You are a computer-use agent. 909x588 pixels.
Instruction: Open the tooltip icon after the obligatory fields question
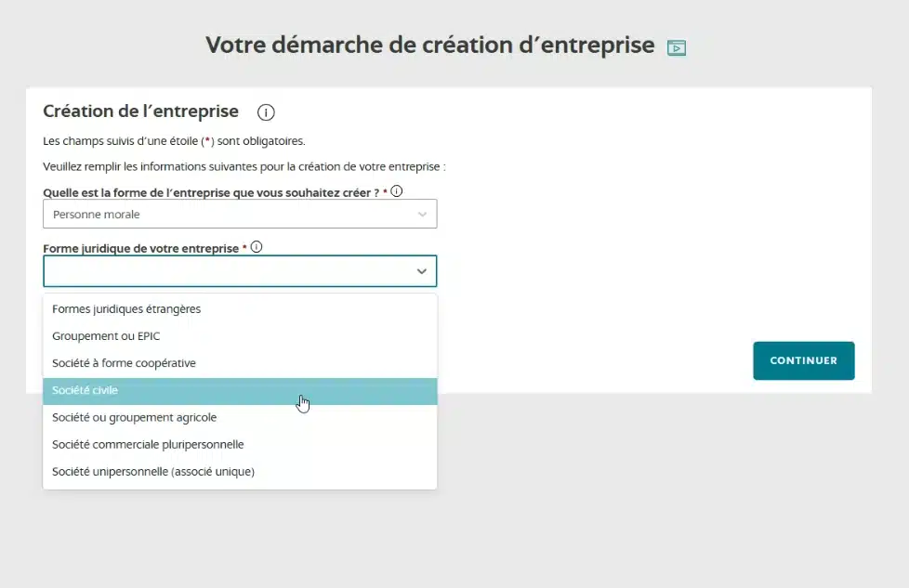(396, 189)
